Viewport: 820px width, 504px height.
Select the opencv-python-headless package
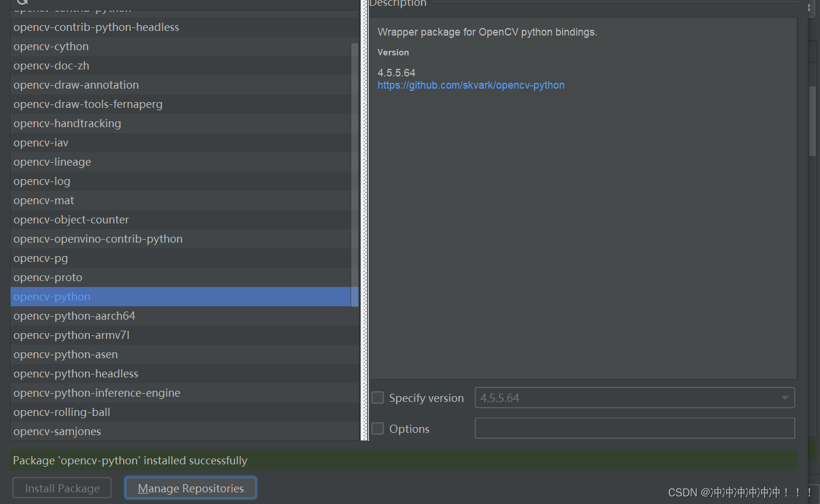coord(185,373)
